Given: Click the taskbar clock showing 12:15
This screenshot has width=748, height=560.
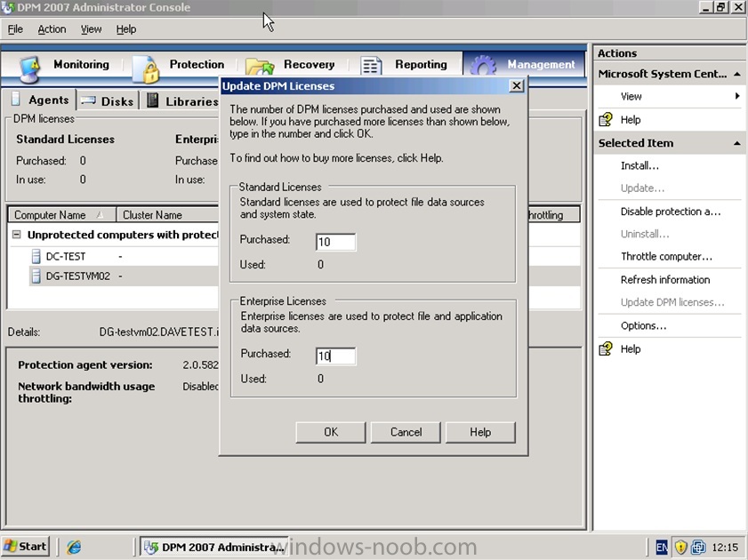Looking at the screenshot, I should point(725,548).
